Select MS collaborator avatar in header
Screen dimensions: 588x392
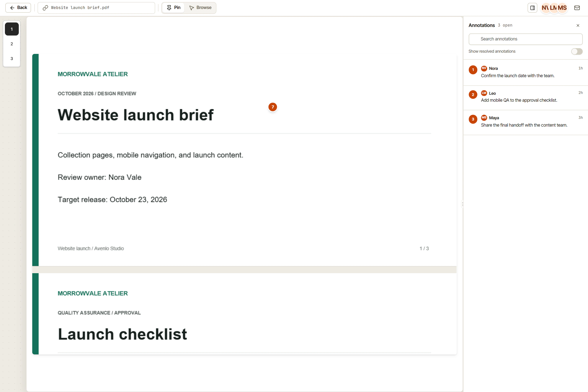(x=562, y=8)
